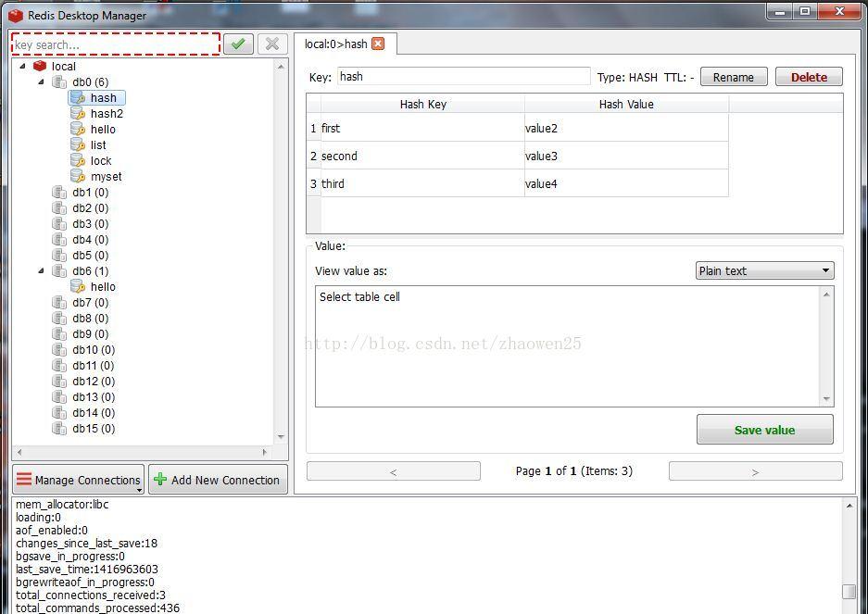Screen dimensions: 868x614
Task: Click the database icon beside db9 (0)
Action: coord(59,334)
